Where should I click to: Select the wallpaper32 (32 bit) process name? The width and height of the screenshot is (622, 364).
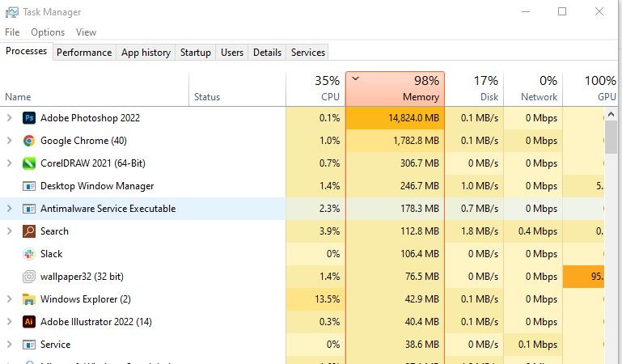coord(82,277)
